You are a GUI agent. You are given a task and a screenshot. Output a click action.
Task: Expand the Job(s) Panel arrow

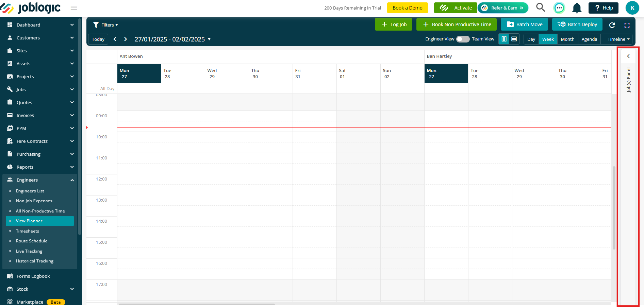coord(628,56)
